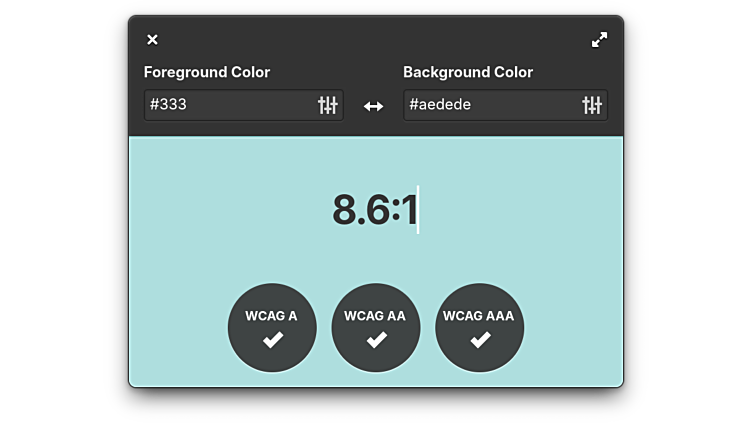This screenshot has width=752, height=423.
Task: Swap foreground and background colors
Action: [x=373, y=106]
